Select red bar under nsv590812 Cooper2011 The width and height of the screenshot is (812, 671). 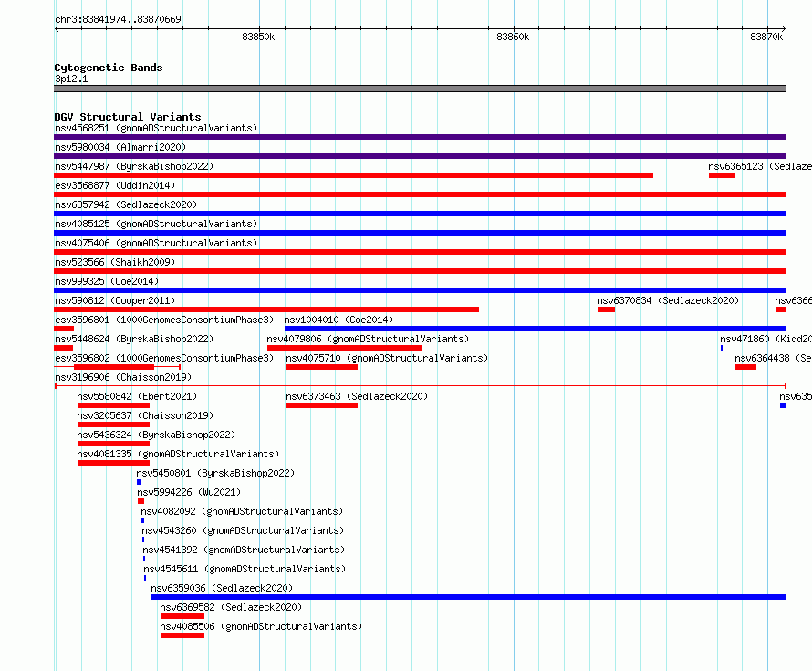[266, 309]
